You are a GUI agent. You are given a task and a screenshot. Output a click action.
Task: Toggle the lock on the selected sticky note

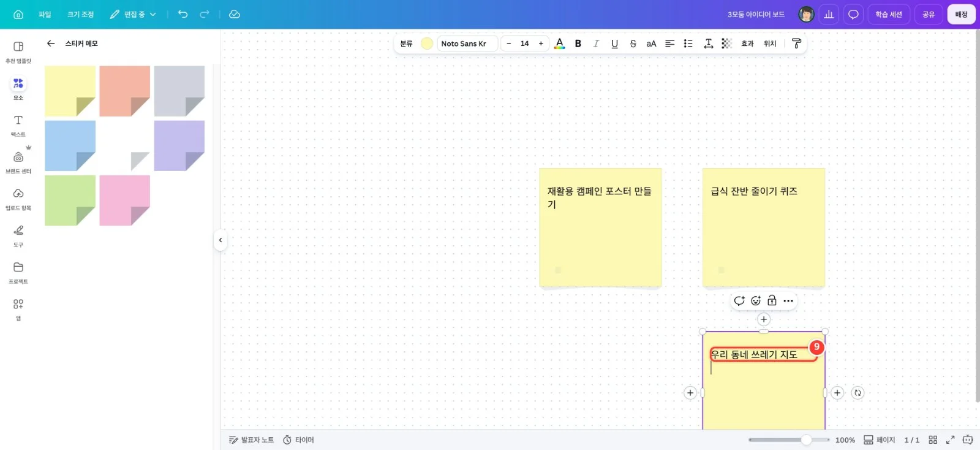point(772,301)
